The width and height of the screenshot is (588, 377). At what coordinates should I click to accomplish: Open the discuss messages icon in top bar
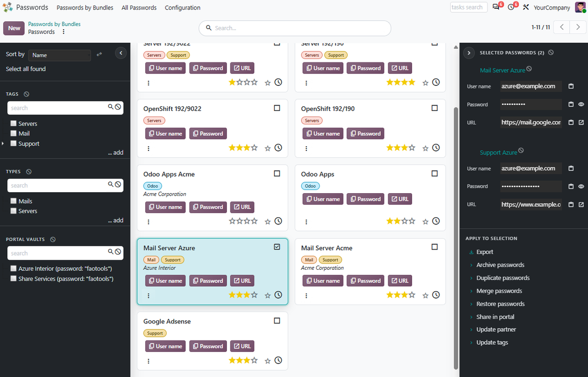point(496,7)
